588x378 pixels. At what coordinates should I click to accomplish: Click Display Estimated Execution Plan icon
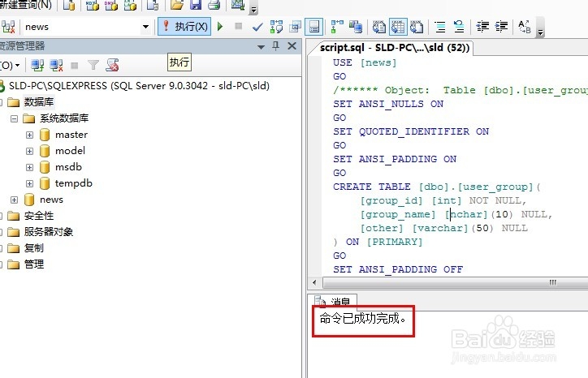(276, 27)
